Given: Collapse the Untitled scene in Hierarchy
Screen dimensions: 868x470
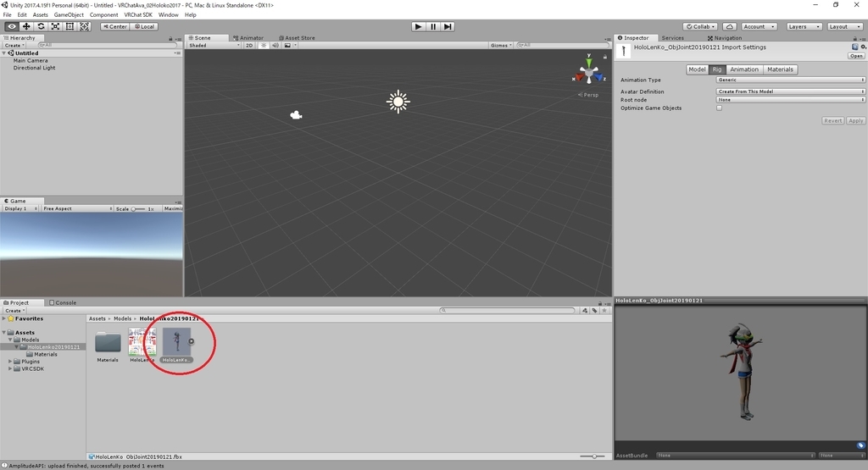Looking at the screenshot, I should pyautogui.click(x=4, y=53).
